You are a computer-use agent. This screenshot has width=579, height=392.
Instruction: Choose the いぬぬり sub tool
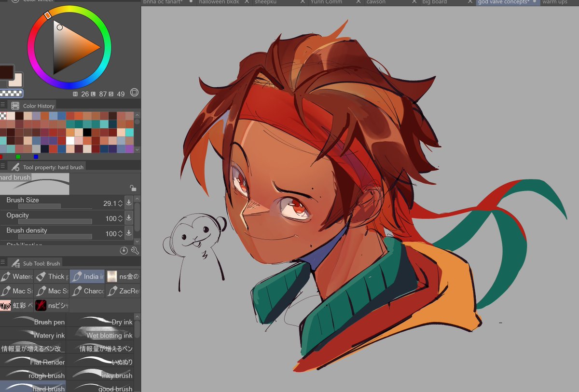pos(100,360)
